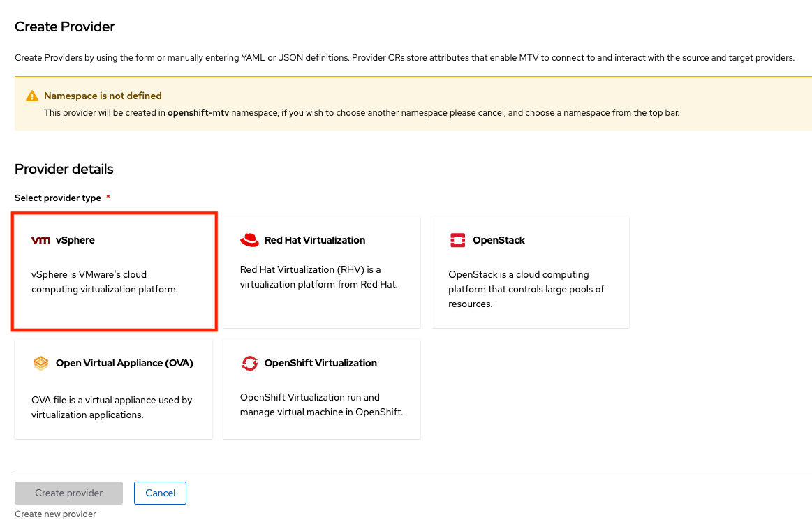Select the Red Hat Virtualization provider card
812x529 pixels.
(322, 271)
